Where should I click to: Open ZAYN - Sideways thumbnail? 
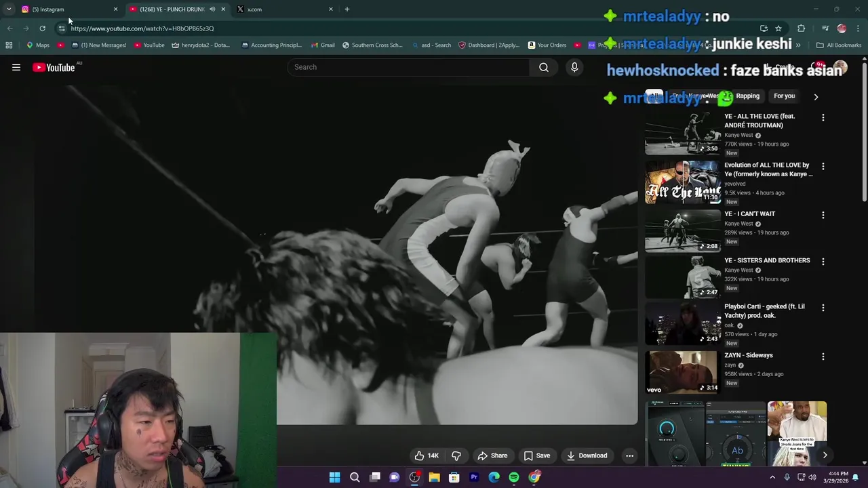[x=682, y=373]
